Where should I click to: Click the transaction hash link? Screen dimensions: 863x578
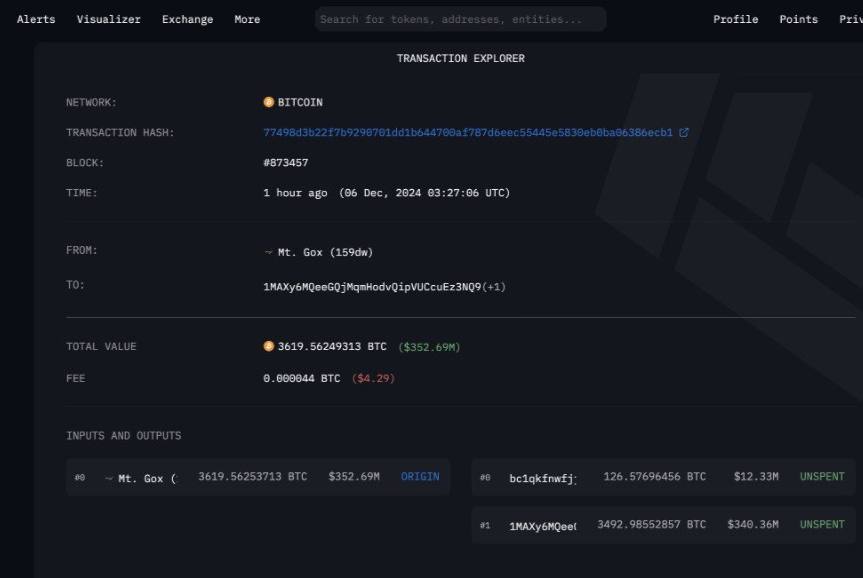(468, 133)
